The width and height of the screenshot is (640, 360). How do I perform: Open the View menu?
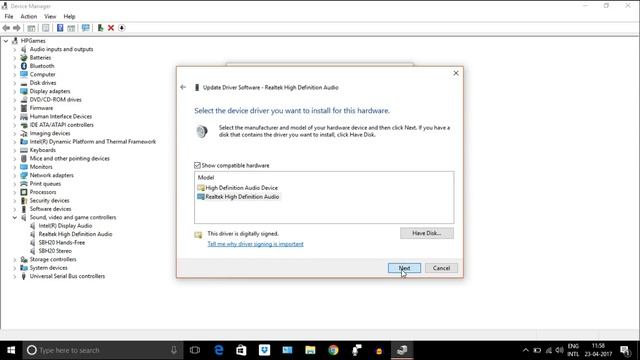click(50, 16)
